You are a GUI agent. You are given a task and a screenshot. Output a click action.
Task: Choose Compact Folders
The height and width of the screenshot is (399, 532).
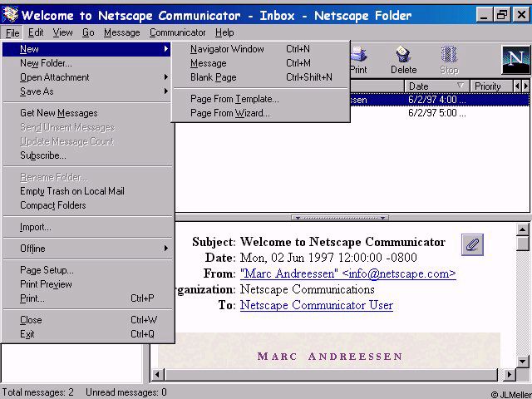click(86, 205)
